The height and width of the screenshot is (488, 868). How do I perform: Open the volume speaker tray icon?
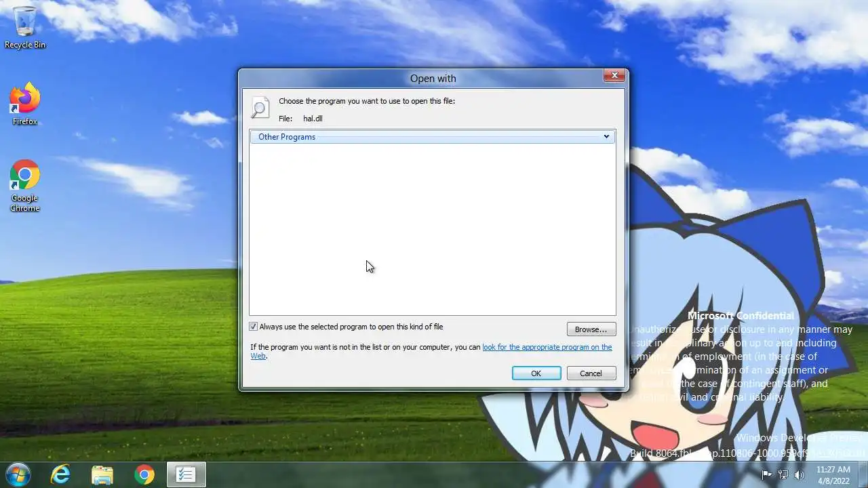point(800,474)
